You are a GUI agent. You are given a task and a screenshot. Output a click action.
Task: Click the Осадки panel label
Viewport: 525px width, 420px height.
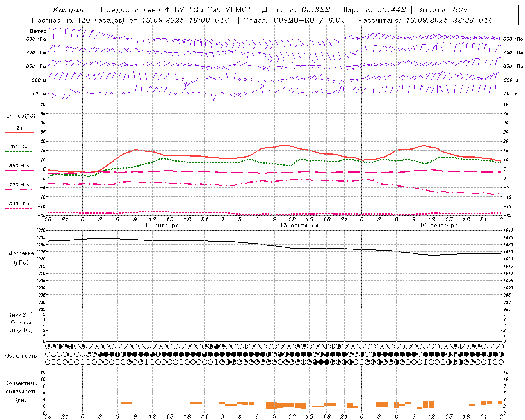point(21,322)
